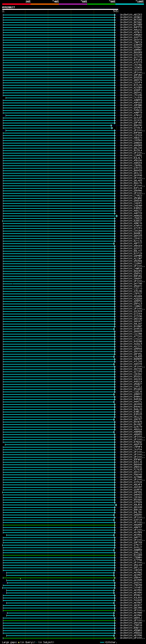
Task: Select the green alignment bar for UniRef100_B0XGR8
Action: pos(59,555)
